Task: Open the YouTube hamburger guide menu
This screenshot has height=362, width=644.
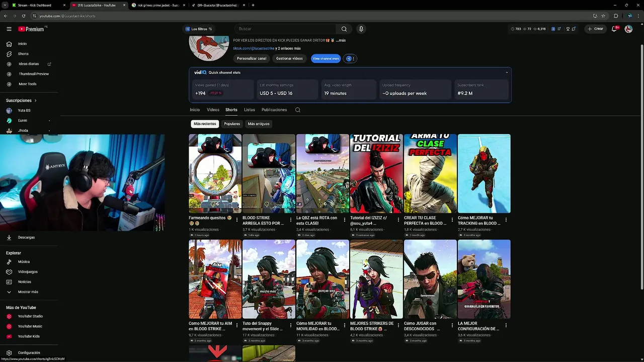Action: click(x=9, y=29)
